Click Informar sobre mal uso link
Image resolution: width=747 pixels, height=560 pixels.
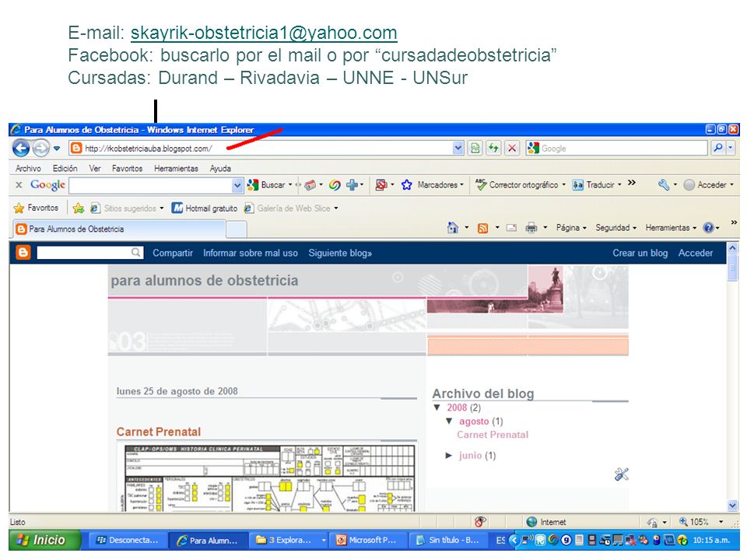coord(250,253)
